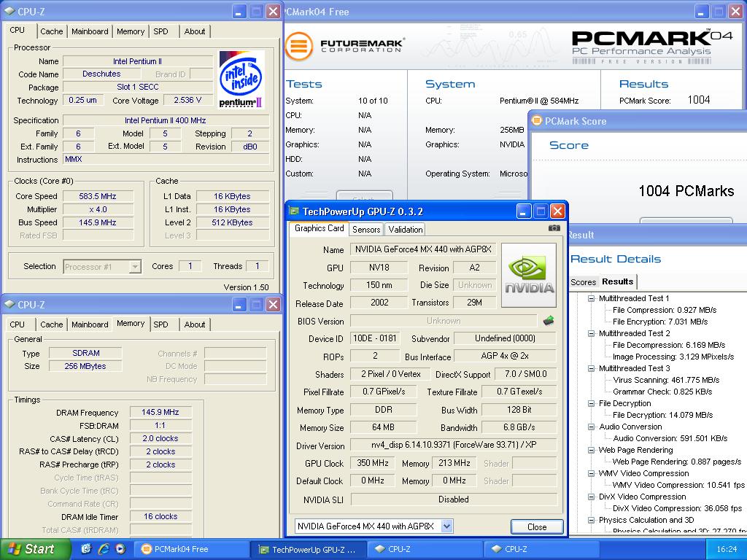The height and width of the screenshot is (560, 747).
Task: Collapse Physics Calculation and 3D node
Action: click(591, 520)
